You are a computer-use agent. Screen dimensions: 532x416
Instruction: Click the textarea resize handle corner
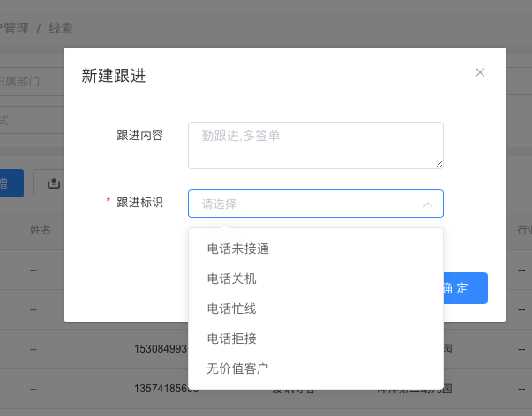[438, 163]
